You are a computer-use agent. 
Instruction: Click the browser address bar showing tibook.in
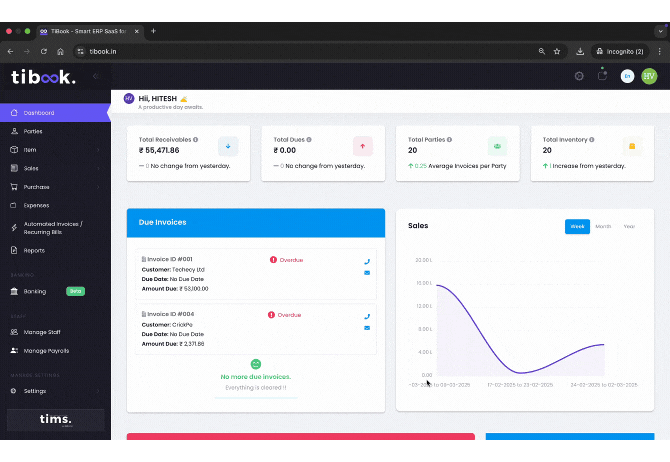tap(300, 51)
